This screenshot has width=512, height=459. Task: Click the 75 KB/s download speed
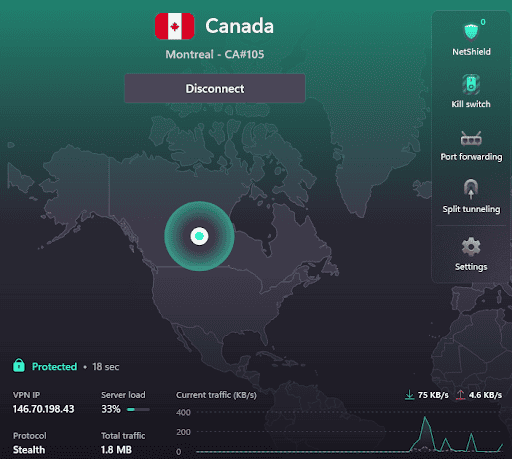[433, 395]
